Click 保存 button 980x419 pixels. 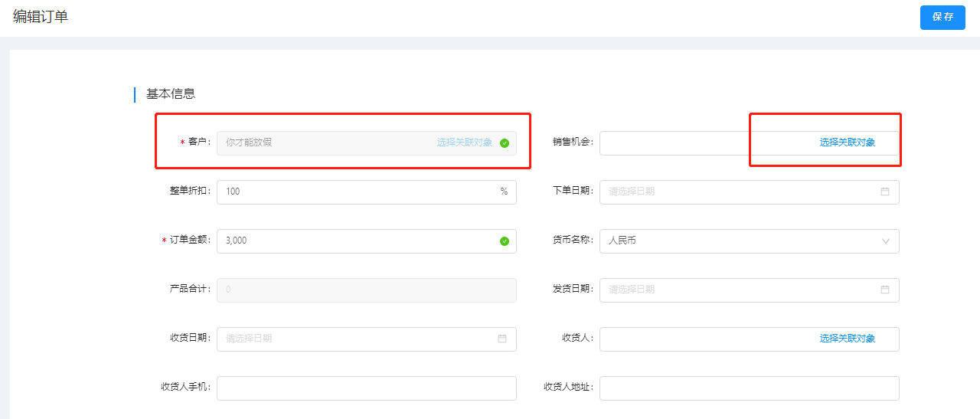click(942, 17)
